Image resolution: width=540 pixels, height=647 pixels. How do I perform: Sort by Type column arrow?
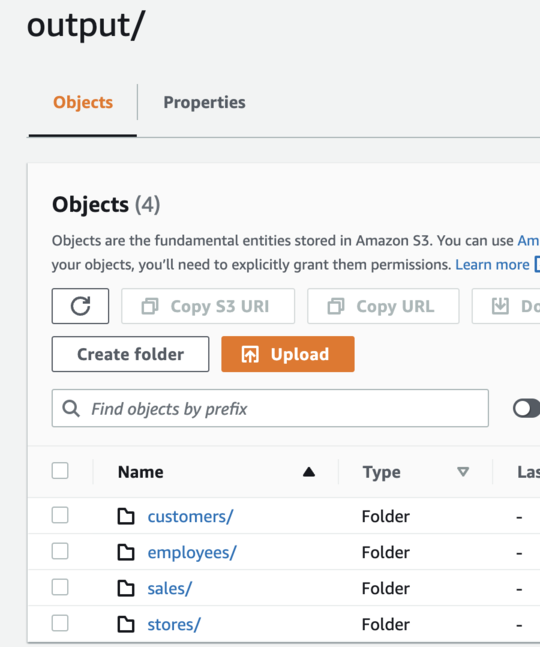pos(463,472)
